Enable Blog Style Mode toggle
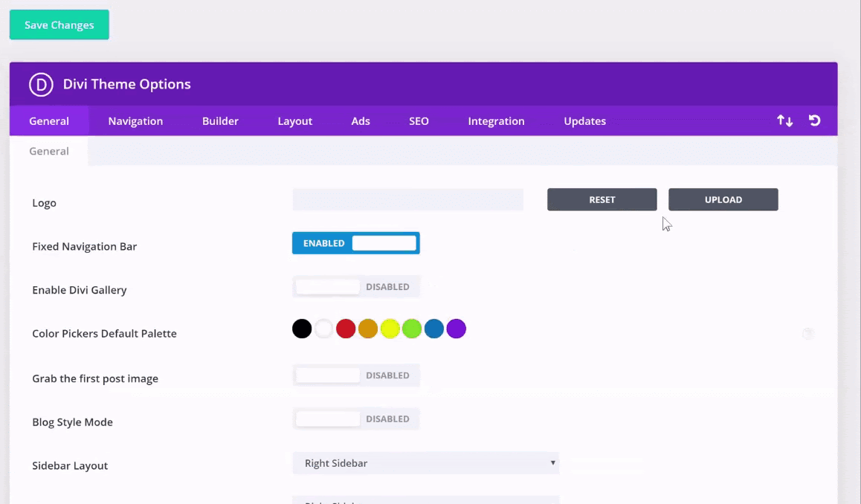Screen dimensions: 861x504 [356, 419]
